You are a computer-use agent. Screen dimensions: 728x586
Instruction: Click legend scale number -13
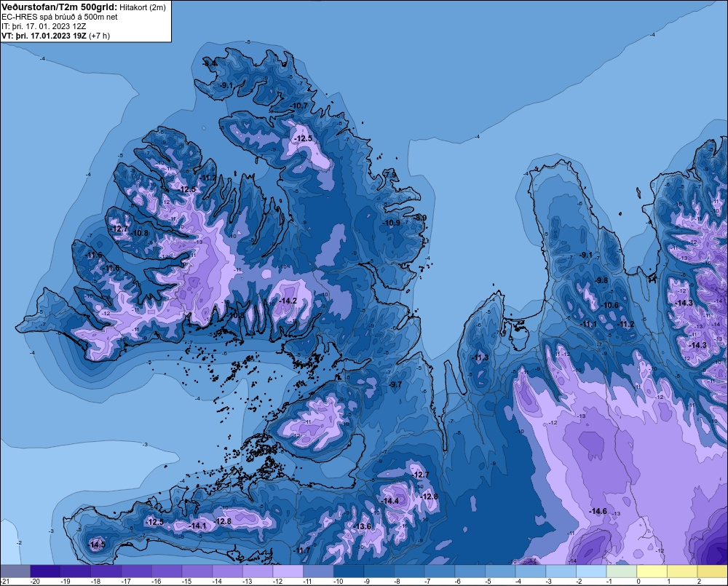coord(248,582)
